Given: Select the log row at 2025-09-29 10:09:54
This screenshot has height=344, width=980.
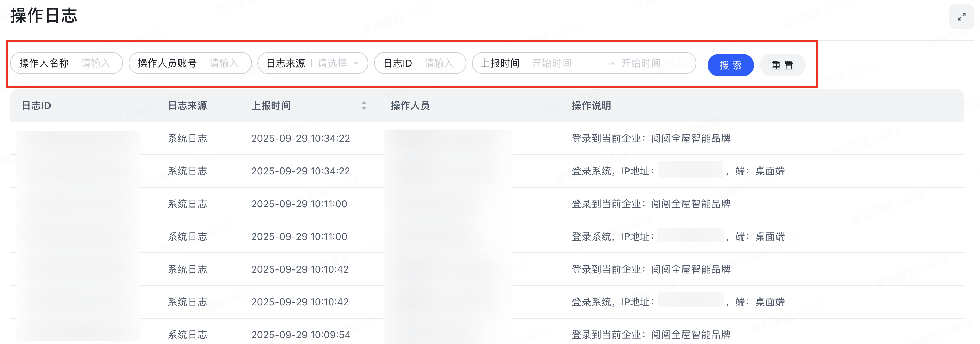Looking at the screenshot, I should click(301, 335).
